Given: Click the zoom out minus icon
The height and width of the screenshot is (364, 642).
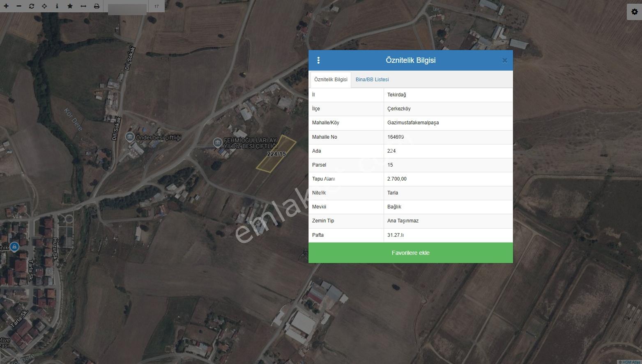Looking at the screenshot, I should (x=19, y=6).
